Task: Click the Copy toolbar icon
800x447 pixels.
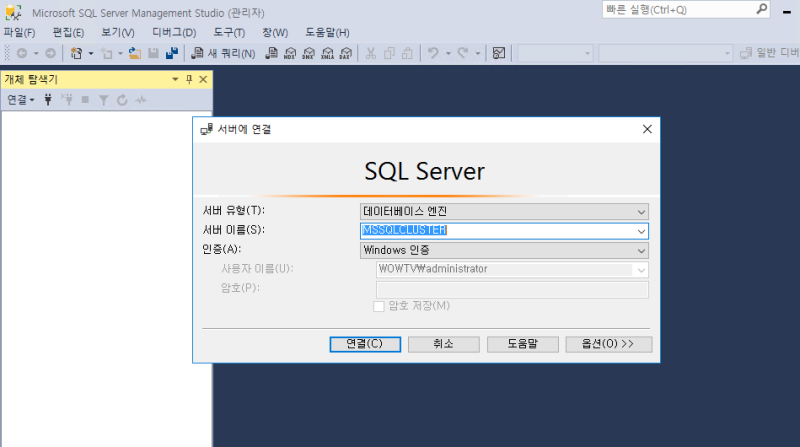Action: [x=389, y=53]
